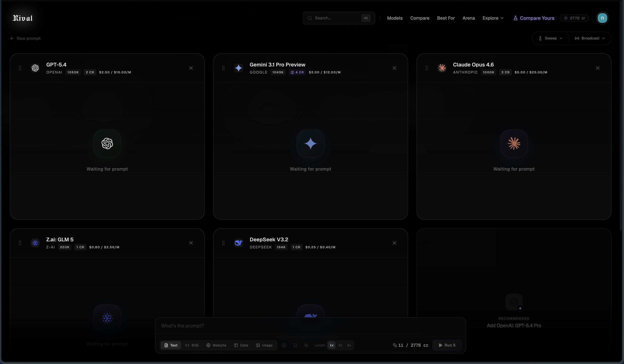Open the user avatar 'n'
Screen dimensions: 624x364
(x=602, y=18)
